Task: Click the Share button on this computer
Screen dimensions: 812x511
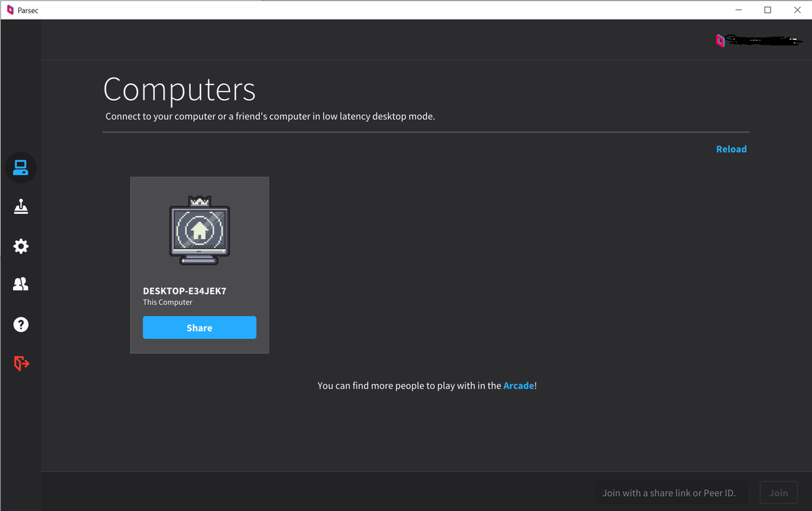Action: (200, 328)
